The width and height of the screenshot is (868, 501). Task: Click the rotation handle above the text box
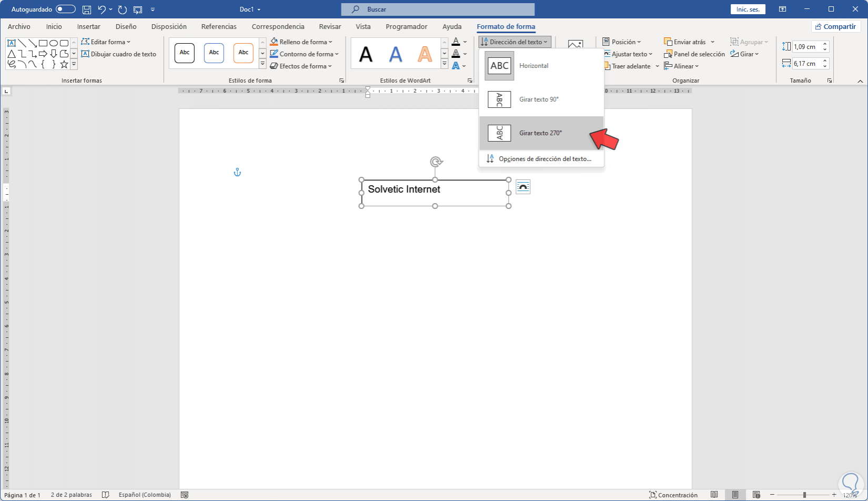click(436, 162)
